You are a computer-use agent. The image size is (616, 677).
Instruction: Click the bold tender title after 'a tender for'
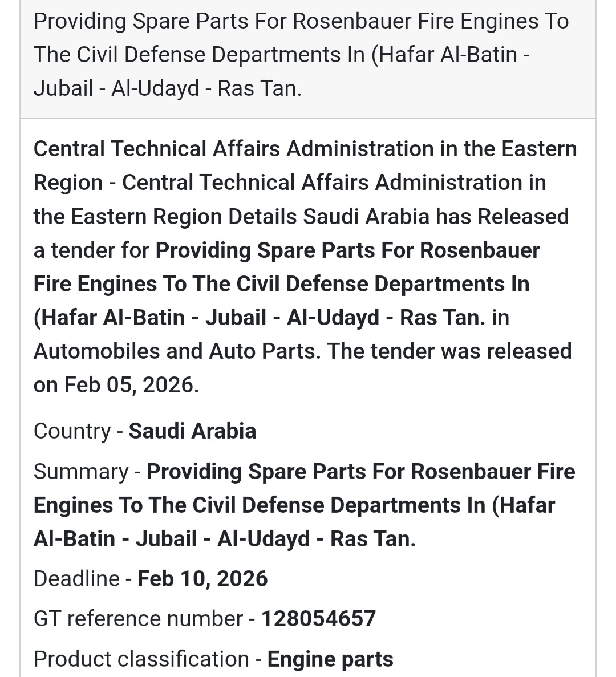[347, 251]
